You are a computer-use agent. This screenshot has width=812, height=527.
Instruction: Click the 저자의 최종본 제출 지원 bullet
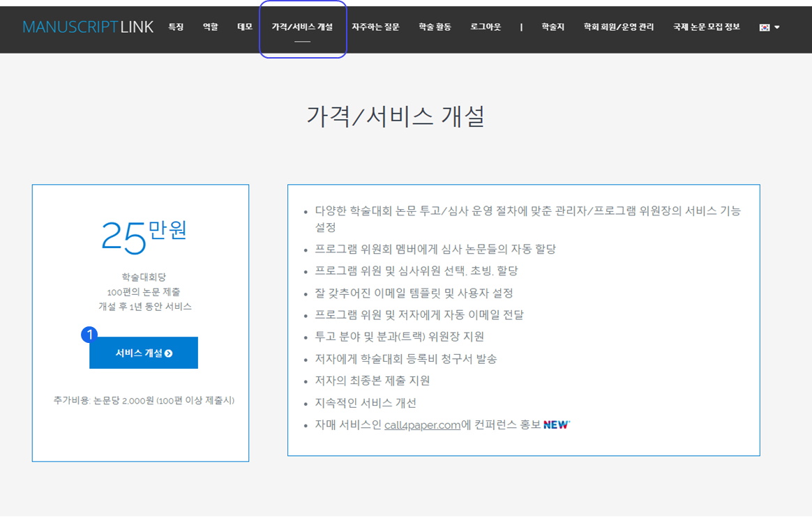tap(373, 381)
